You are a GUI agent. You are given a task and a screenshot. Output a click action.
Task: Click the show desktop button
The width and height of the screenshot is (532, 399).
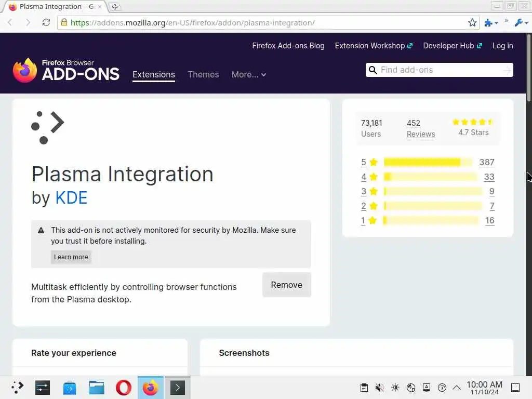(x=515, y=388)
